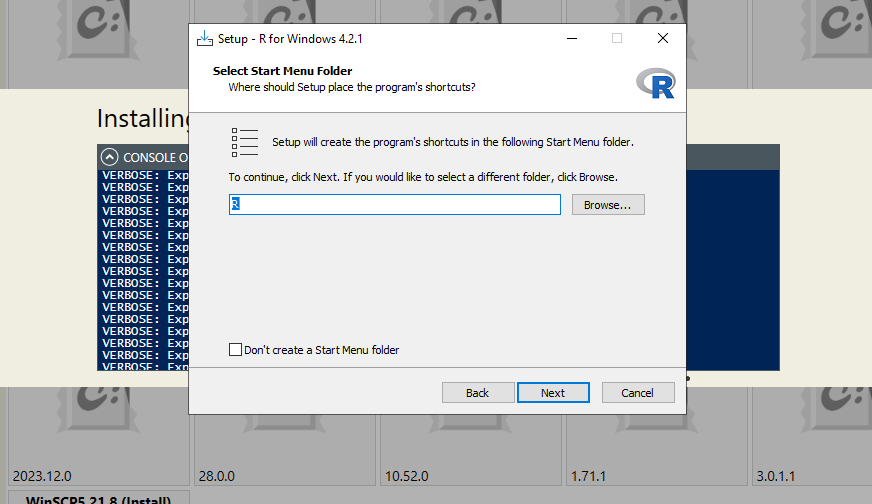Viewport: 872px width, 504px height.
Task: Select the package tile version 10.52.0
Action: (471, 437)
